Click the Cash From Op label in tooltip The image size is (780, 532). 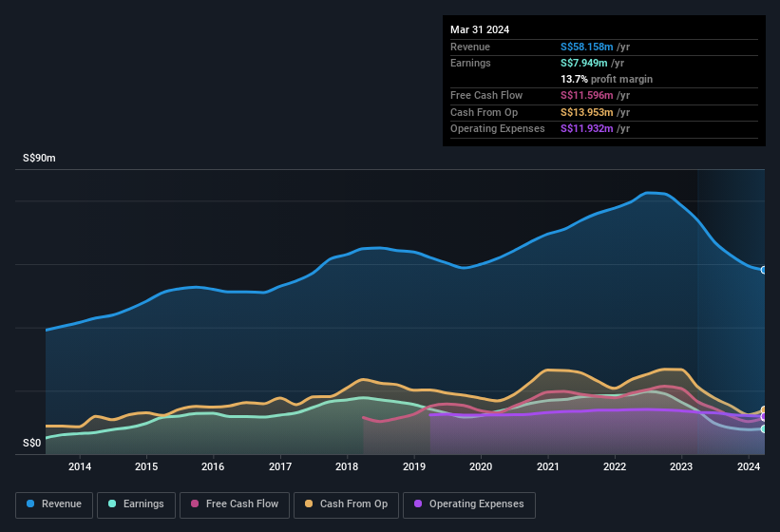click(484, 112)
